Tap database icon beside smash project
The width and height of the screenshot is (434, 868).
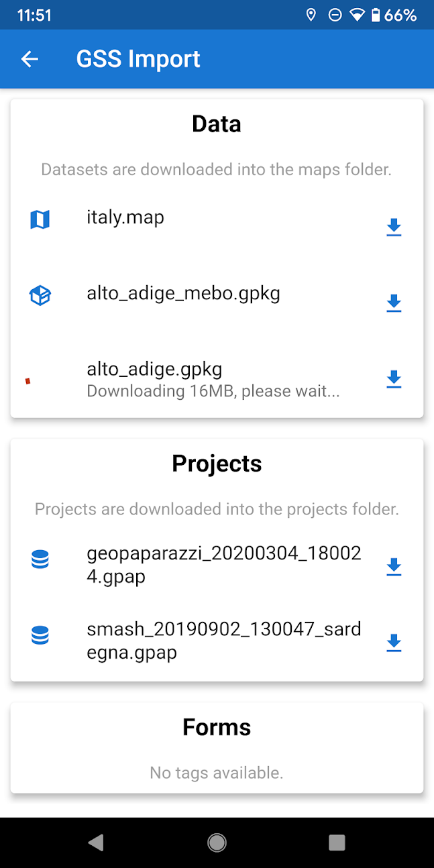tap(40, 635)
